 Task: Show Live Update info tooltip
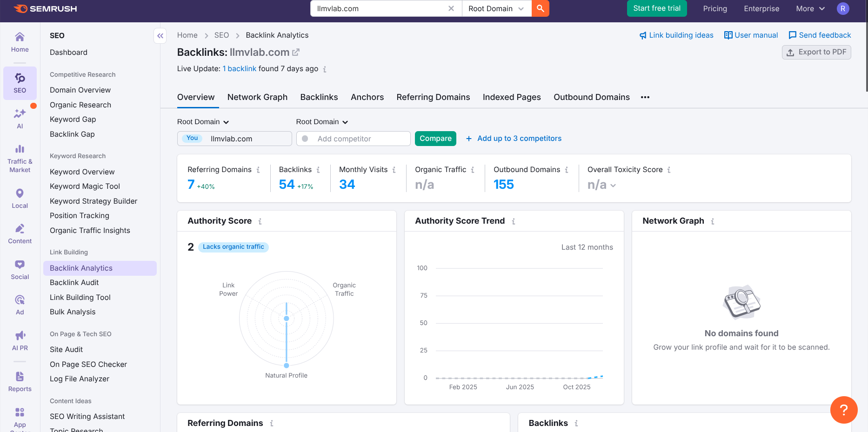click(x=325, y=69)
